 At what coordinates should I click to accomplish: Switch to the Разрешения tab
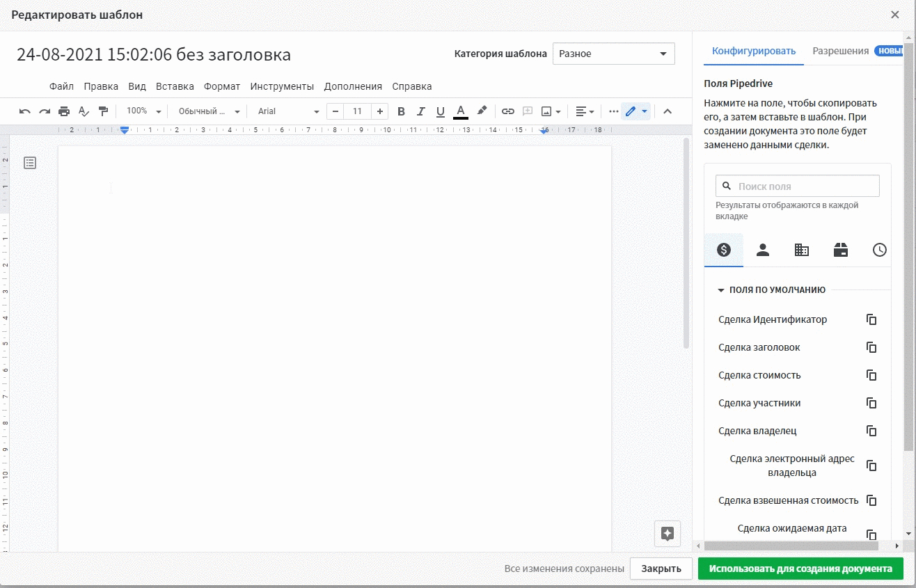[x=840, y=51]
